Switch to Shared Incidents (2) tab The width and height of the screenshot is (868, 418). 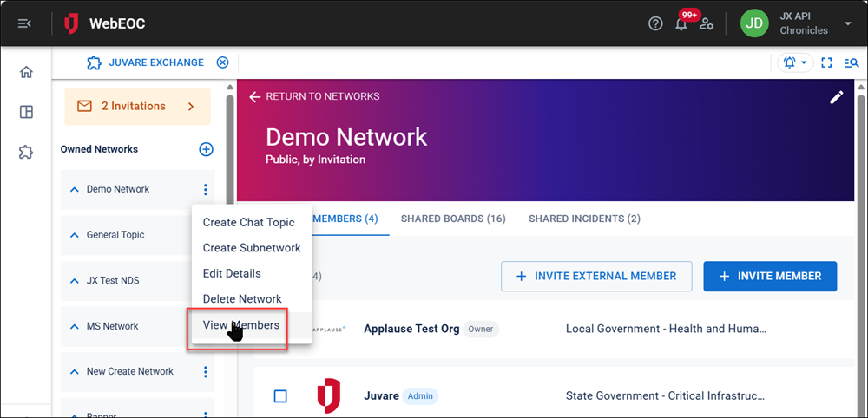[x=584, y=219]
